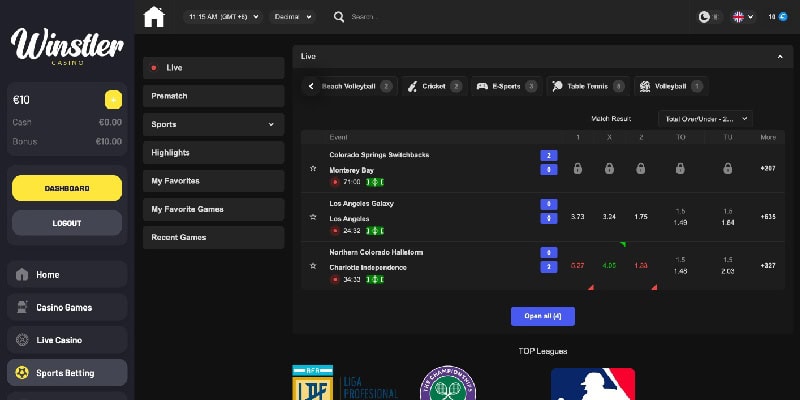
Task: Click live indicator icon at 24:32
Action: tap(335, 231)
